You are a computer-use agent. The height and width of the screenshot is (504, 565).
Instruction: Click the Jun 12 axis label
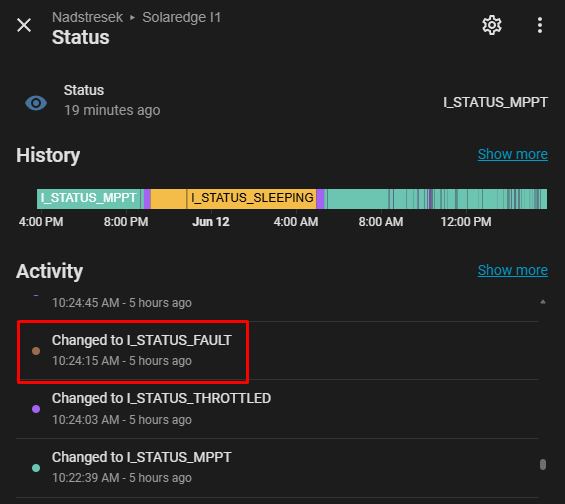click(x=211, y=222)
